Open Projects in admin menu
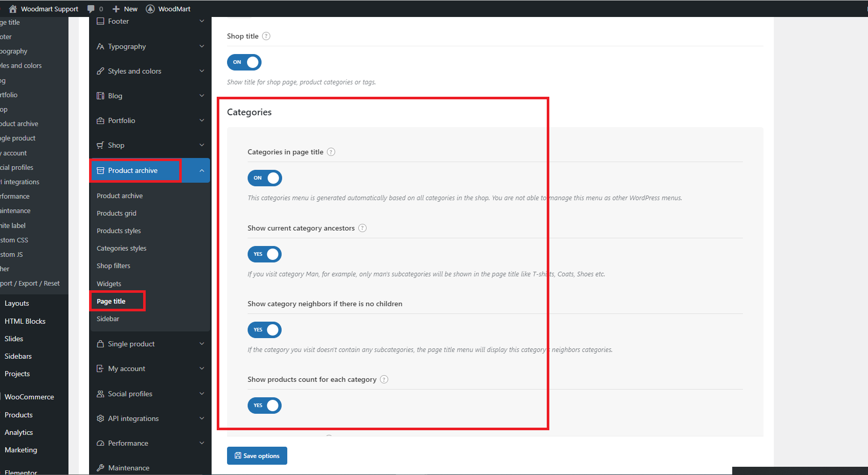Image resolution: width=868 pixels, height=475 pixels. [x=18, y=374]
